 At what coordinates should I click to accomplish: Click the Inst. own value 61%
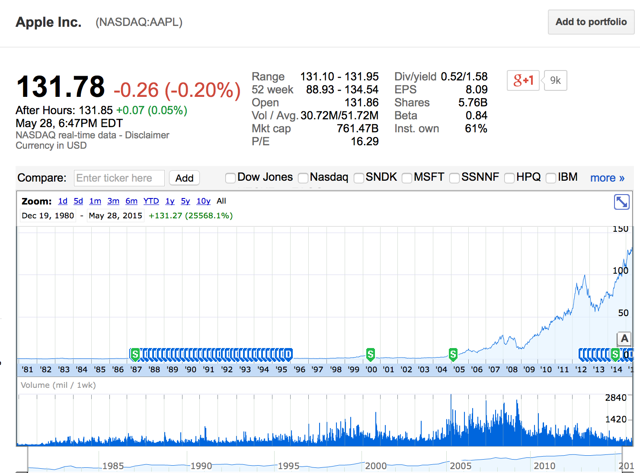(x=476, y=129)
